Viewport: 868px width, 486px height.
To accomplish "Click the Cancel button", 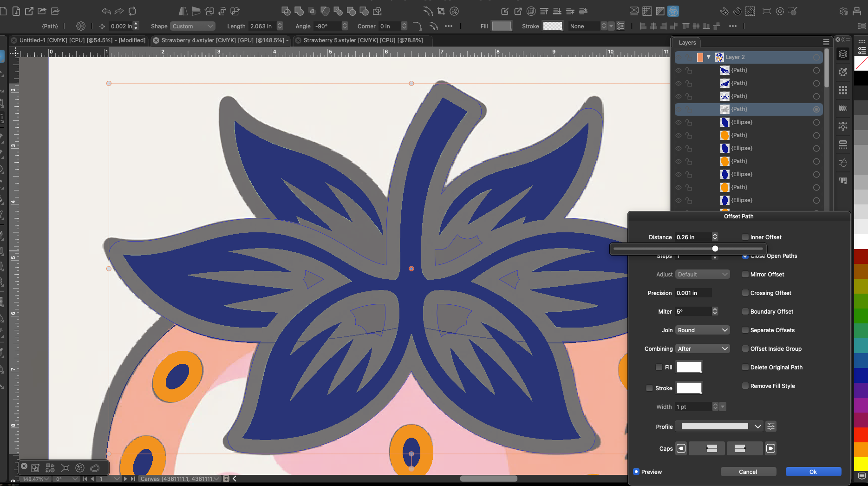I will 748,472.
